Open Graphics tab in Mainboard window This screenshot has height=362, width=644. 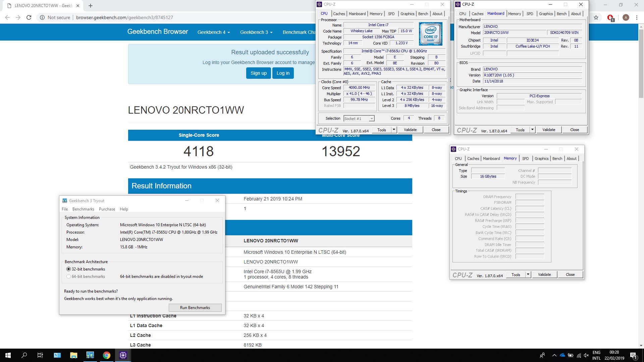coord(546,14)
